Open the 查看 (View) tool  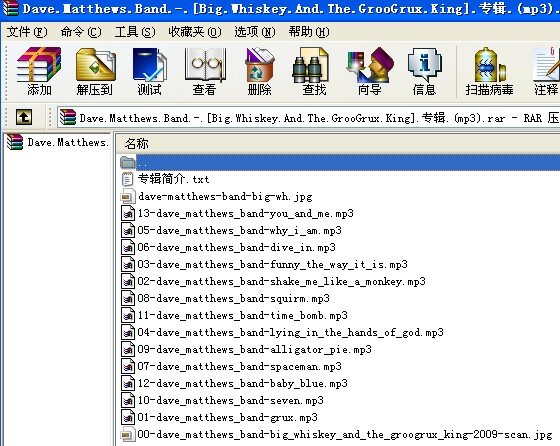pyautogui.click(x=205, y=71)
